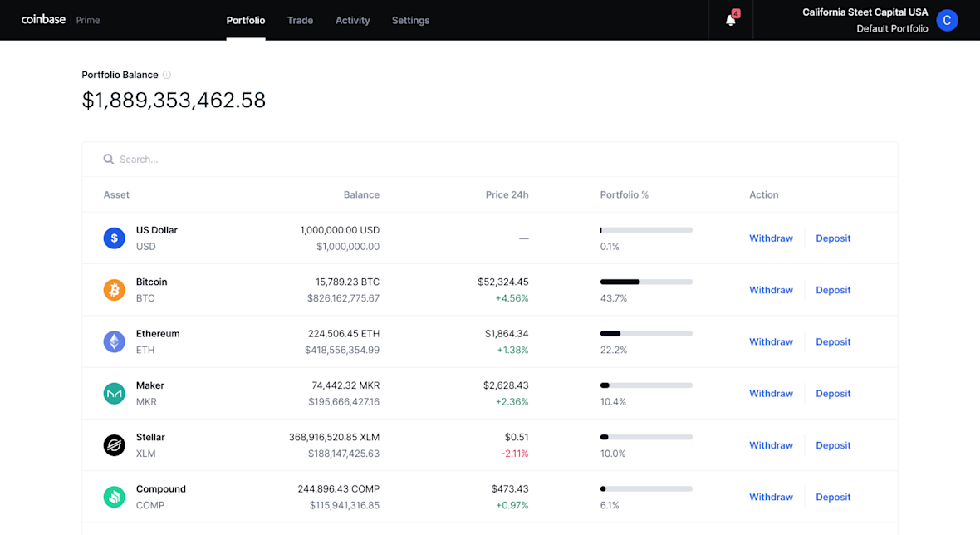This screenshot has height=535, width=980.
Task: Click the Price 24h column header
Action: 507,194
